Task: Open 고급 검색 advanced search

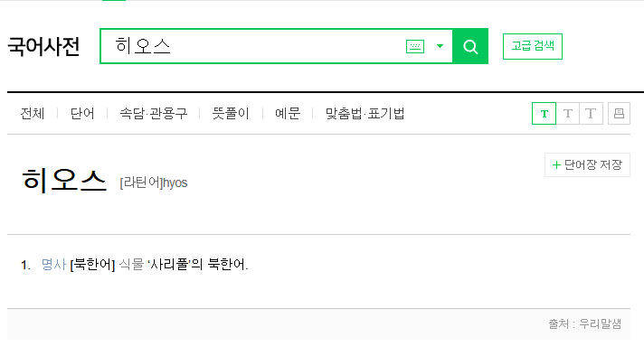Action: point(532,46)
